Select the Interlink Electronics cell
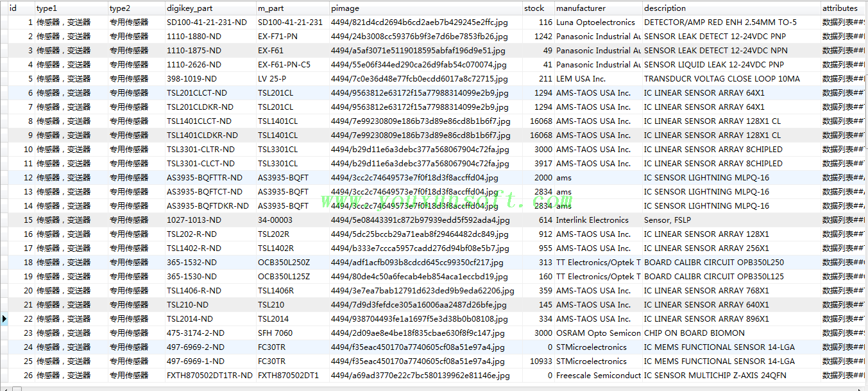 (598, 220)
